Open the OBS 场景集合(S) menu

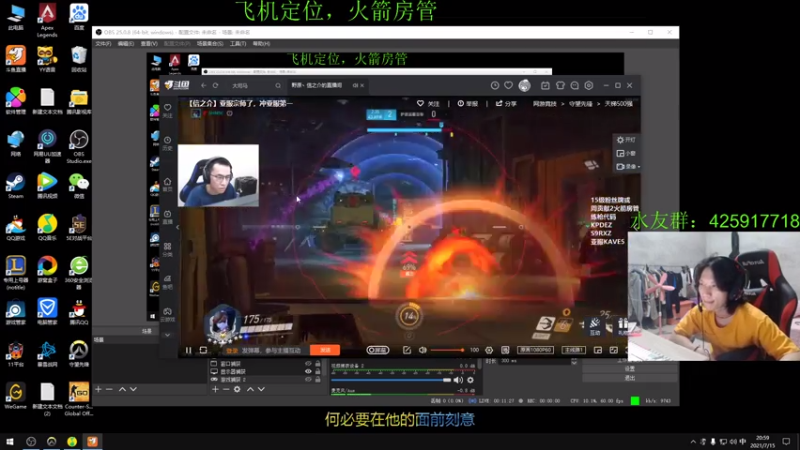pos(210,44)
